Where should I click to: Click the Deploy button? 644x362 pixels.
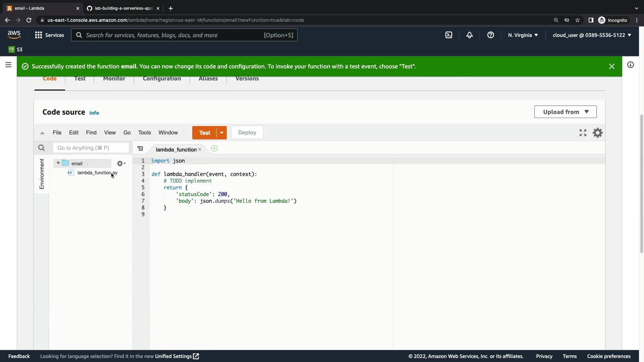247,133
